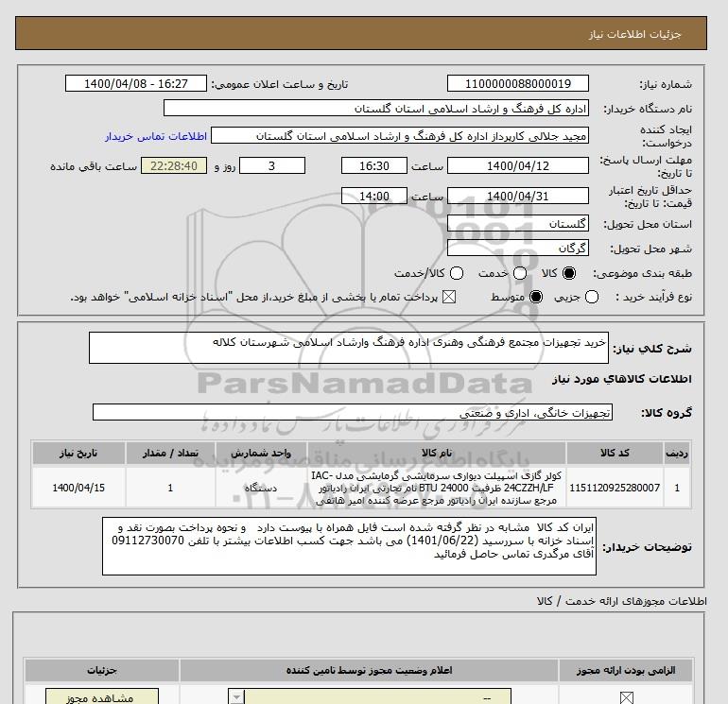Click the buyer notes text area
This screenshot has height=704, width=728.
[349, 546]
